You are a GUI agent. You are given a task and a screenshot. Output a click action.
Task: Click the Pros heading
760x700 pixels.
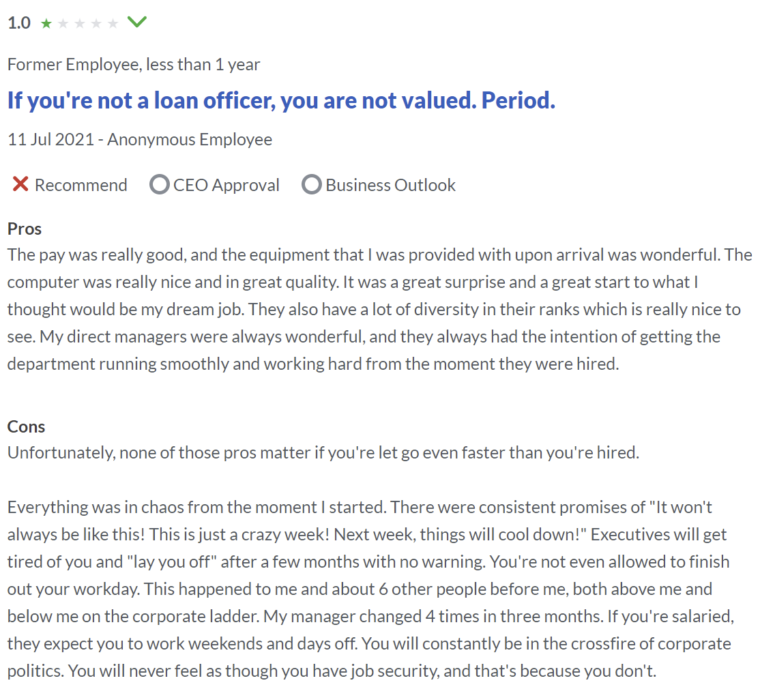pos(25,229)
